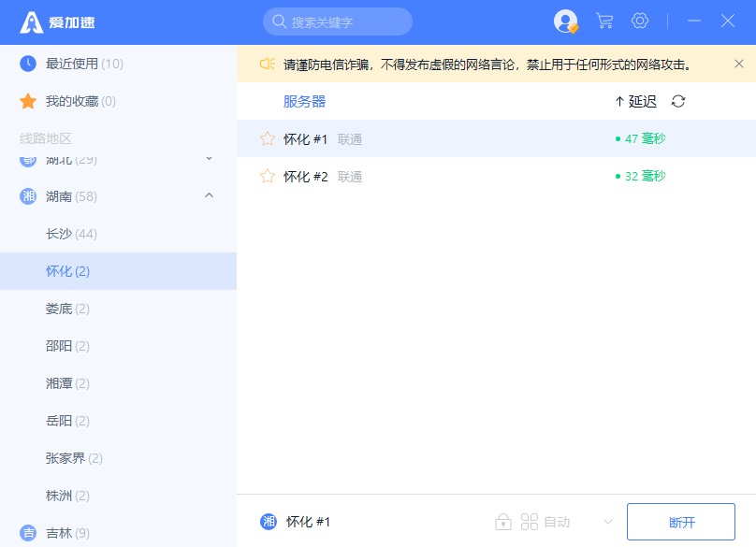Image resolution: width=756 pixels, height=547 pixels.
Task: Open the shopping cart icon
Action: [x=604, y=22]
